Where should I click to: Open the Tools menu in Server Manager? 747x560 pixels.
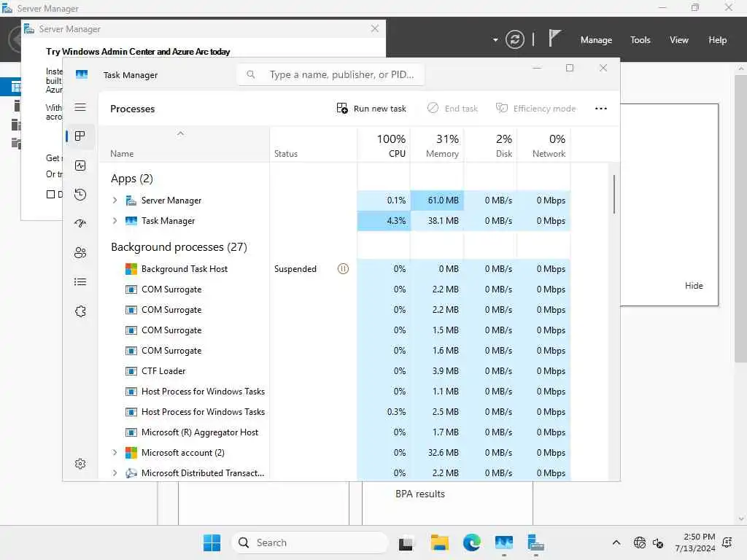click(x=640, y=40)
